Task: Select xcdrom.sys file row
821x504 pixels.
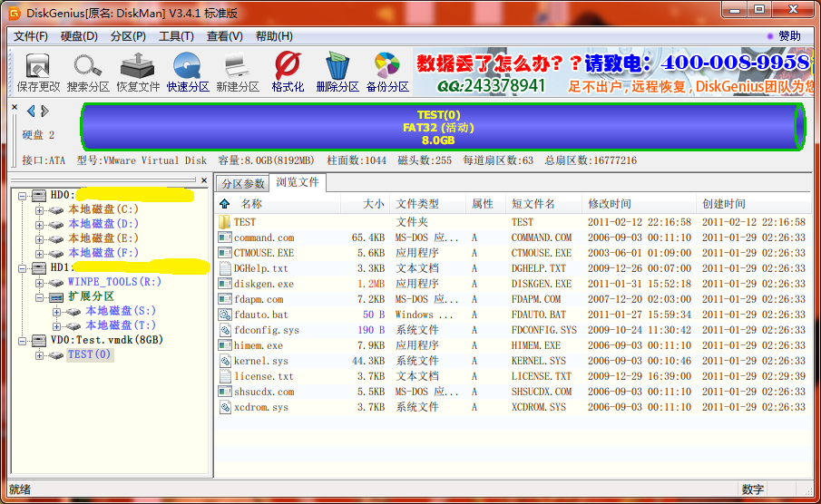Action: tap(513, 407)
